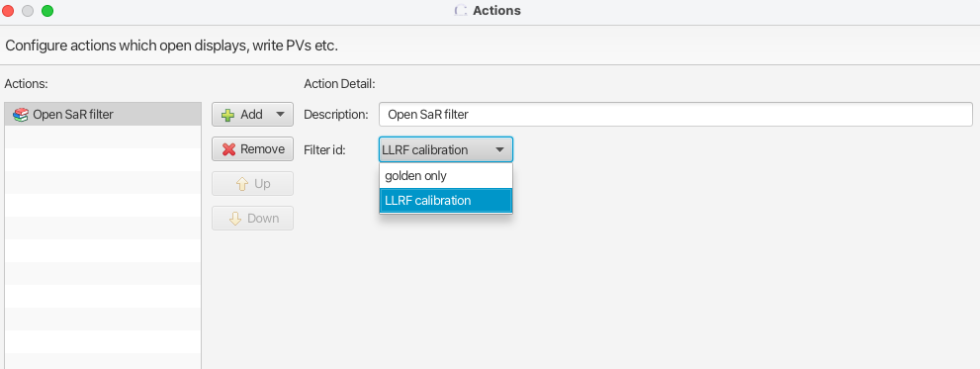Select the Open SaR filter action row
980x369 pixels.
[103, 115]
